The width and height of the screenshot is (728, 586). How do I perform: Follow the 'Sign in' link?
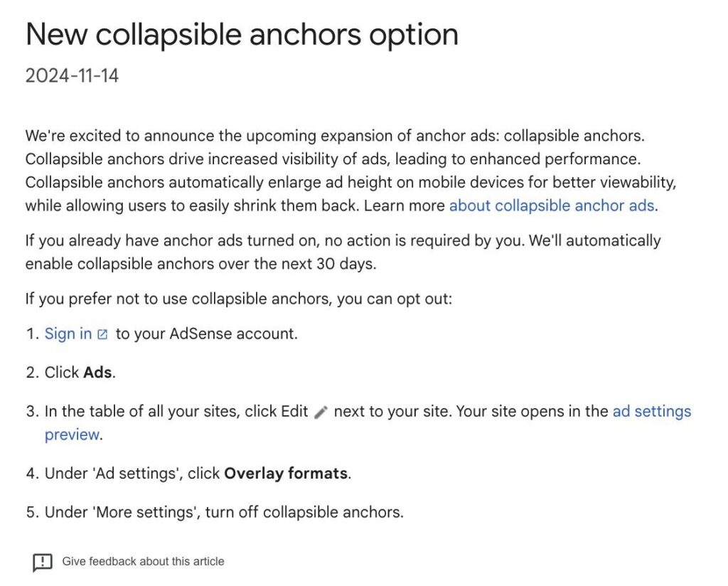click(x=68, y=334)
